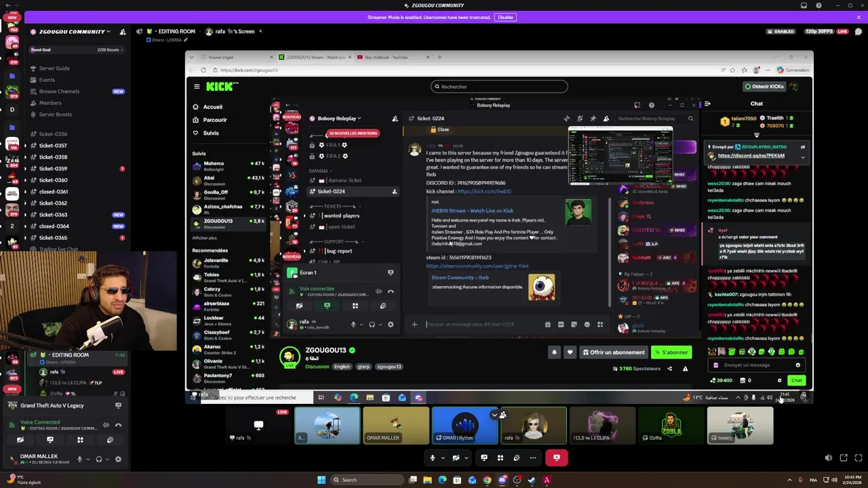
Task: Select the OMAR MALLEK participant tile
Action: click(x=396, y=426)
